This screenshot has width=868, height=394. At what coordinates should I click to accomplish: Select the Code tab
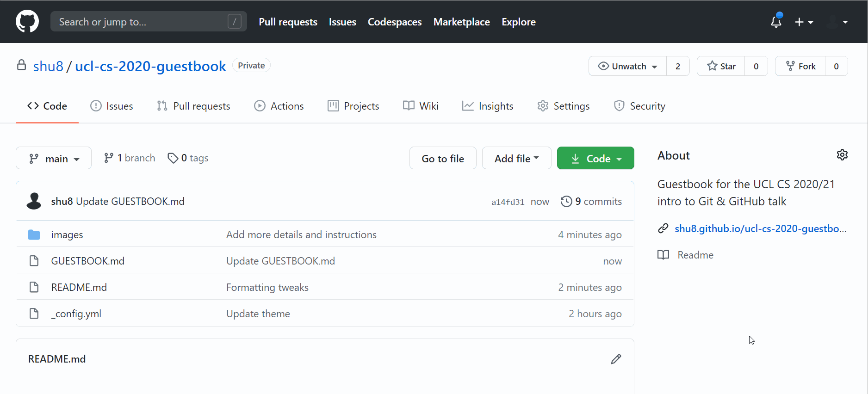point(47,106)
